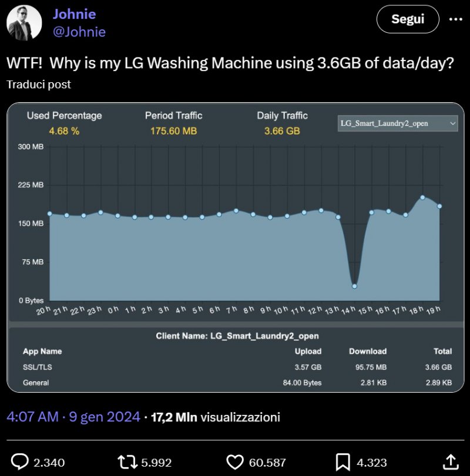Click the 17,2 Mln visualizzazioni count
Screen dimensions: 470x476
coord(216,417)
